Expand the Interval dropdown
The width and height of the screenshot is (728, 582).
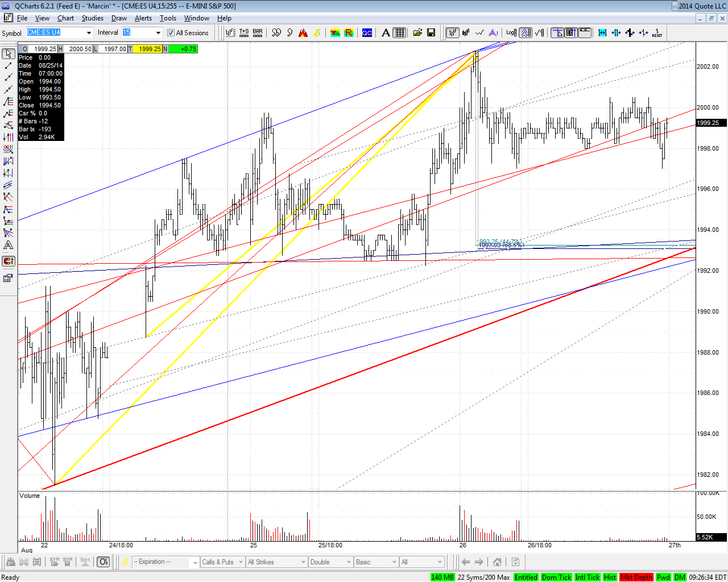pyautogui.click(x=158, y=32)
